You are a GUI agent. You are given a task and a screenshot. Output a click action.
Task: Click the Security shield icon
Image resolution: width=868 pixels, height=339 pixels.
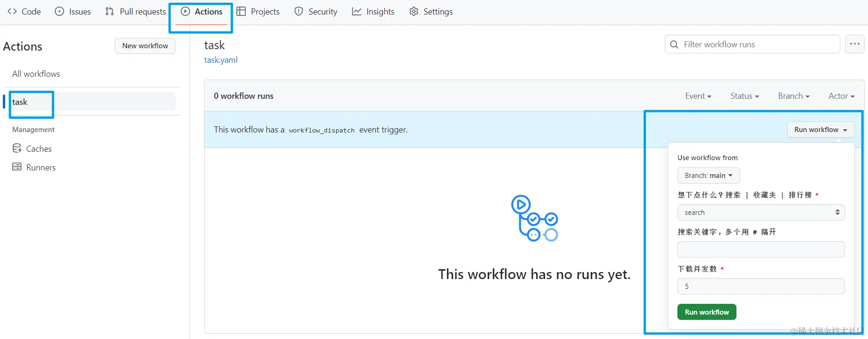click(x=299, y=11)
